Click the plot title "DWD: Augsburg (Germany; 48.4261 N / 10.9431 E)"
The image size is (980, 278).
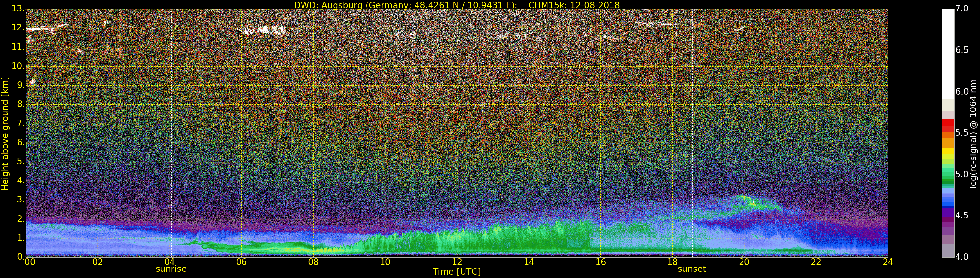coord(405,5)
